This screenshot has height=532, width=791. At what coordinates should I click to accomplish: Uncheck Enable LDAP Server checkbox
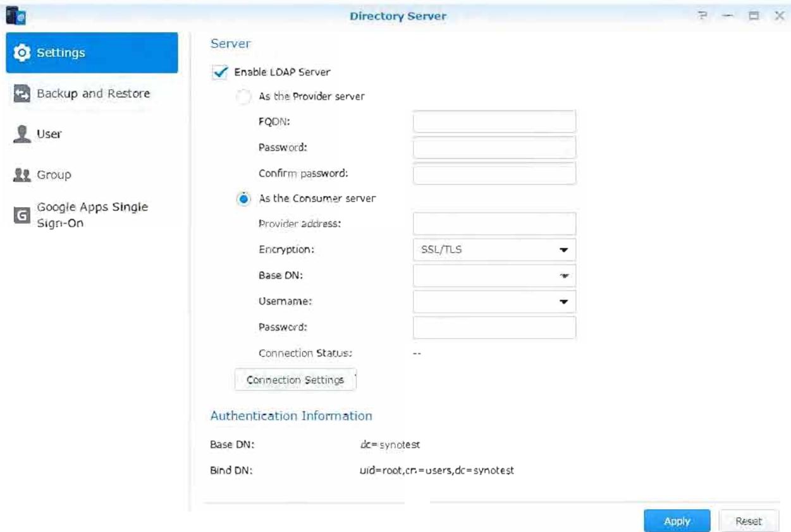point(220,72)
